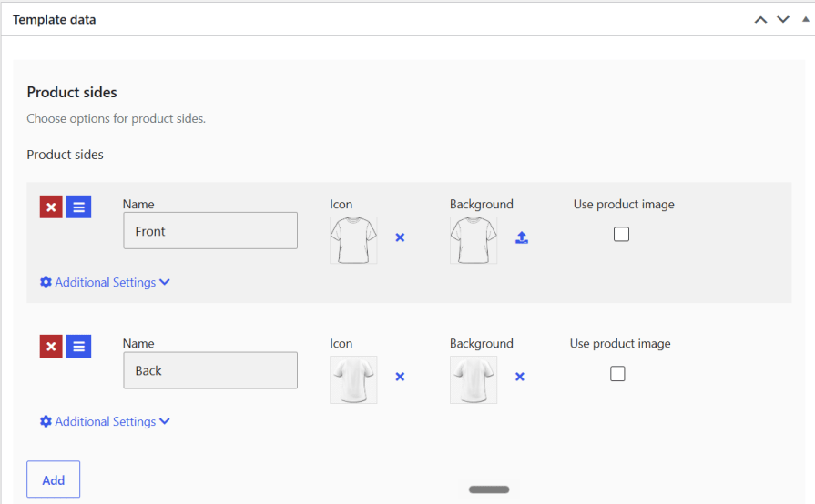Enable Use product image for Front
The image size is (815, 504).
[x=621, y=234]
